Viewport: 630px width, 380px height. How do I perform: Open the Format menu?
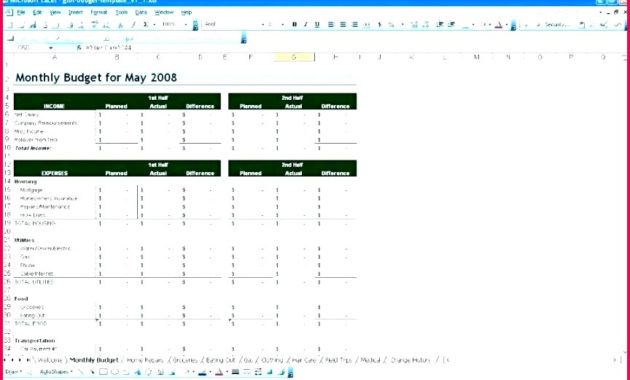click(99, 12)
